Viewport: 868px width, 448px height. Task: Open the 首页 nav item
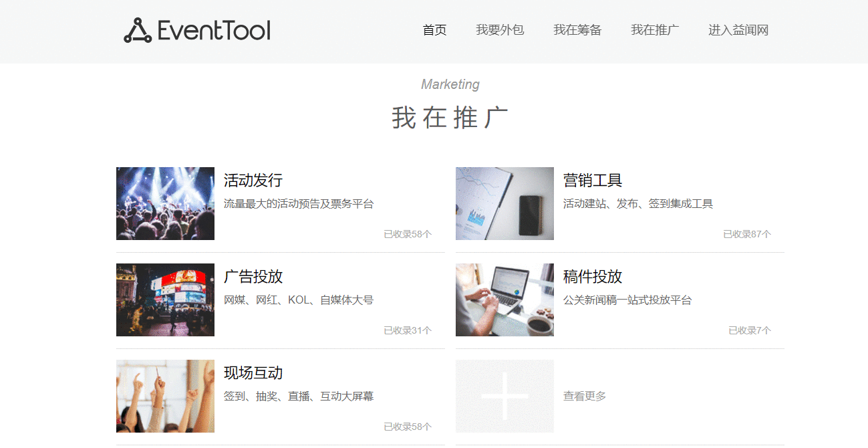(434, 30)
